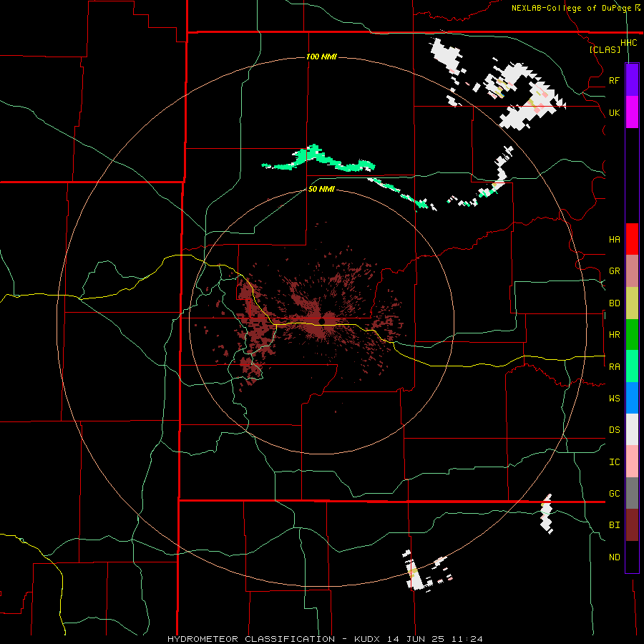Screen dimensions: 644x644
Task: Click the magenta UK legend swatch
Action: coord(632,112)
